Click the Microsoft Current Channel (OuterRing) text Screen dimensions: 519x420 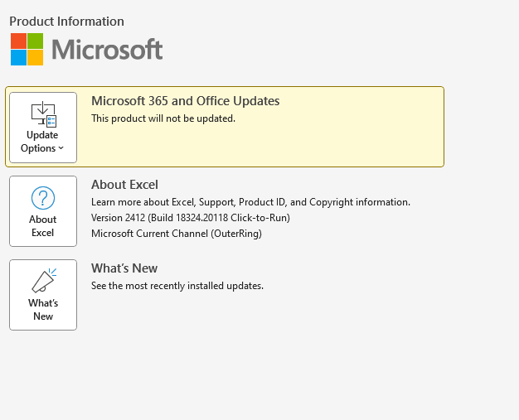pyautogui.click(x=177, y=234)
